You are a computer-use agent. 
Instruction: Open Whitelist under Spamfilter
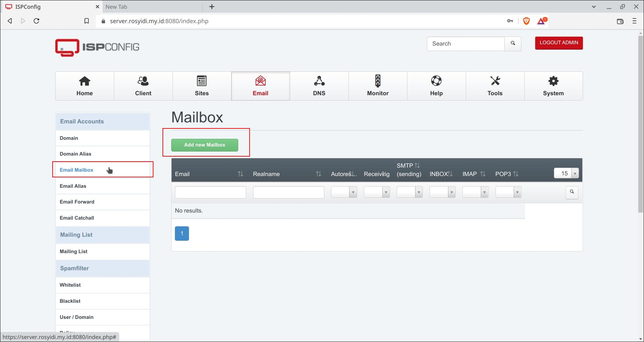click(103, 285)
